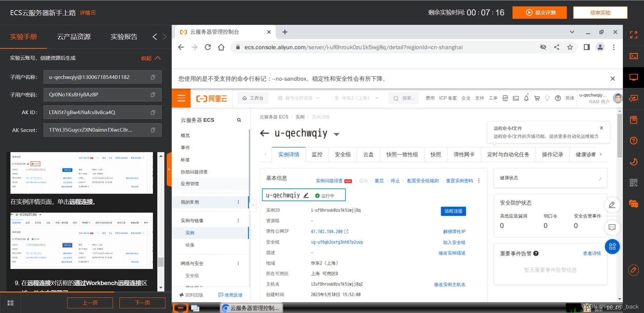This screenshot has width=644, height=313.
Task: Click the manual panel scrollbar thumb
Action: (x=161, y=262)
